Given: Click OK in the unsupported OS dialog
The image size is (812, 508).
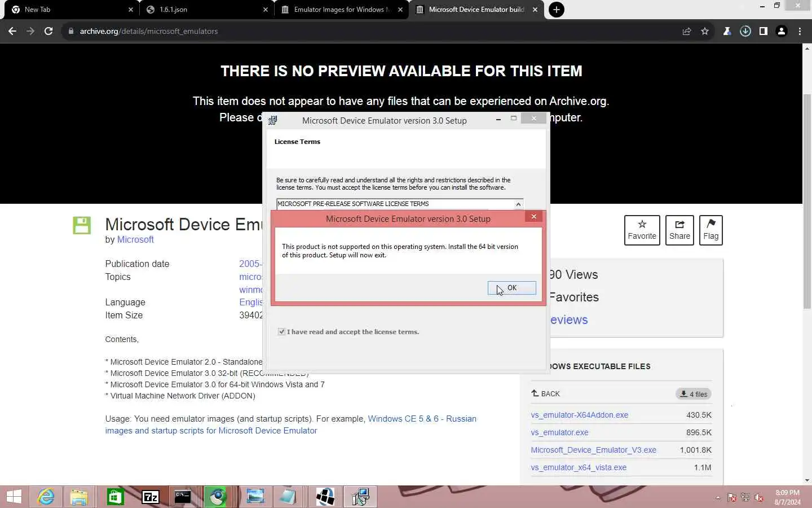Looking at the screenshot, I should tap(511, 288).
